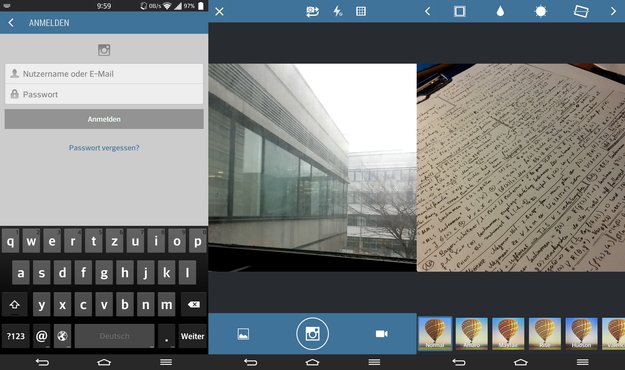Image resolution: width=625 pixels, height=370 pixels.
Task: Tap Android home button on filter screen
Action: [521, 362]
